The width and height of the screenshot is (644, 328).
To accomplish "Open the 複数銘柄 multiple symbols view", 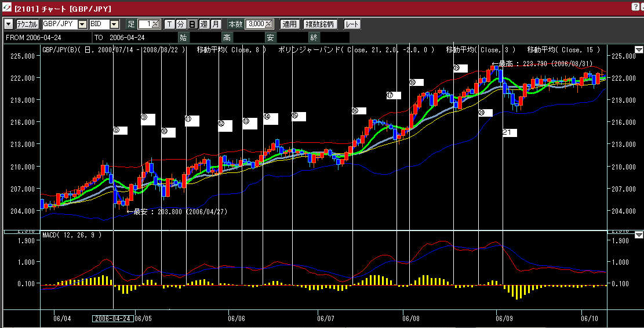I will coord(321,24).
